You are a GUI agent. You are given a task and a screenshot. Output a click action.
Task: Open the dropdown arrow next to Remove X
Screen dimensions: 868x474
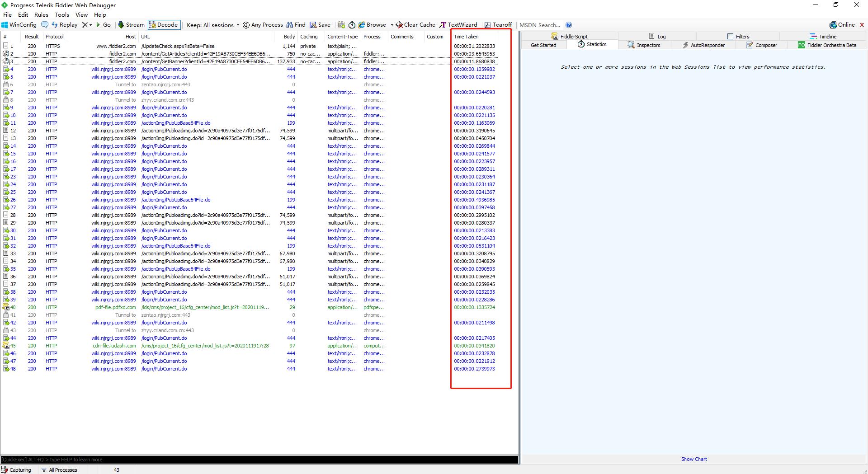(x=90, y=25)
